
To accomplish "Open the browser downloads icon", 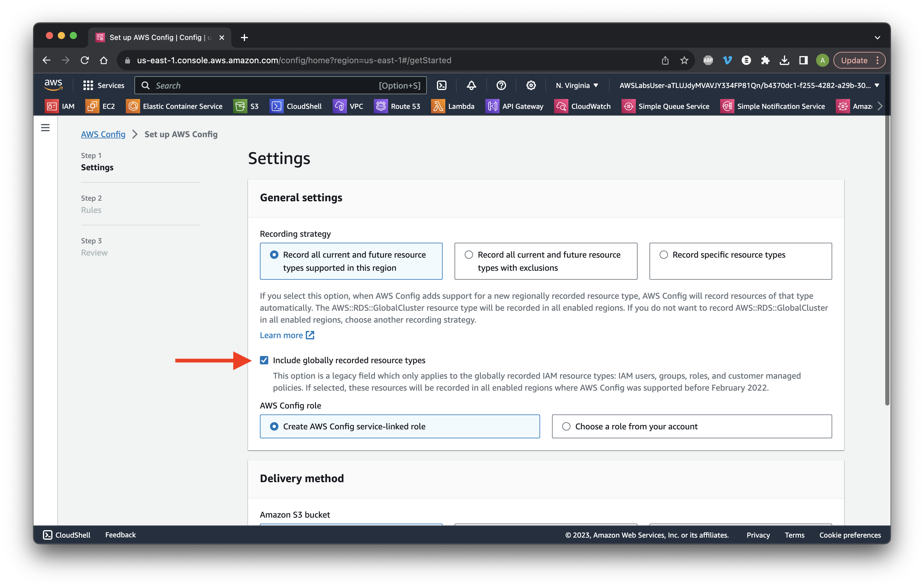I will (x=784, y=60).
